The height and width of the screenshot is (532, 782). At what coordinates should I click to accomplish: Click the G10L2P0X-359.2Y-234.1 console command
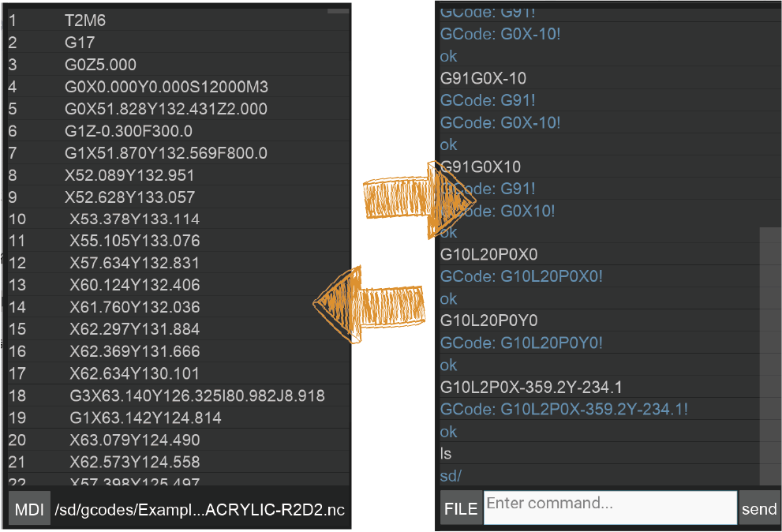click(x=531, y=388)
